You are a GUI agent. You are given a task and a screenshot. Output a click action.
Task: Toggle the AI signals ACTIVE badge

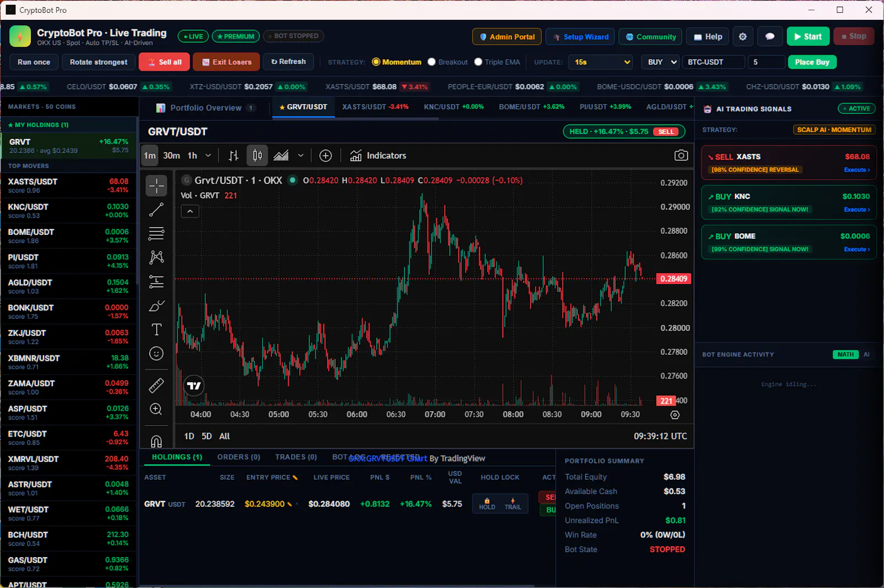click(857, 109)
